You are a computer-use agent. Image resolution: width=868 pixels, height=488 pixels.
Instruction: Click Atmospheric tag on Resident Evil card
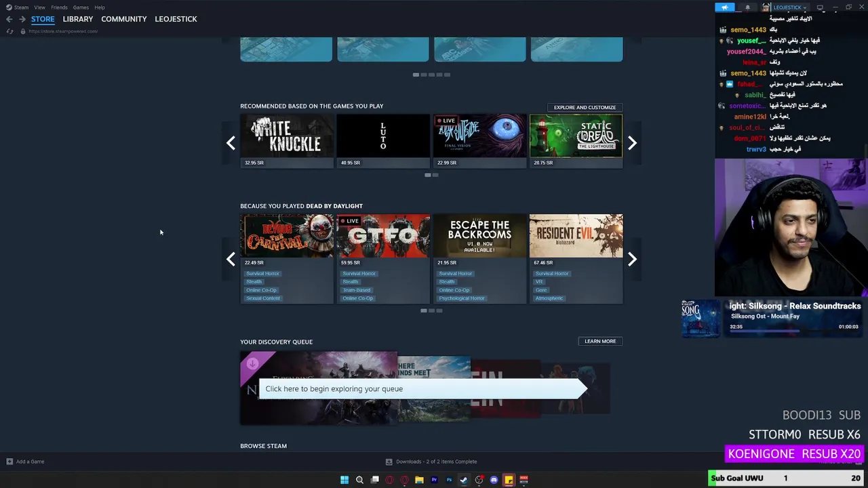click(549, 298)
